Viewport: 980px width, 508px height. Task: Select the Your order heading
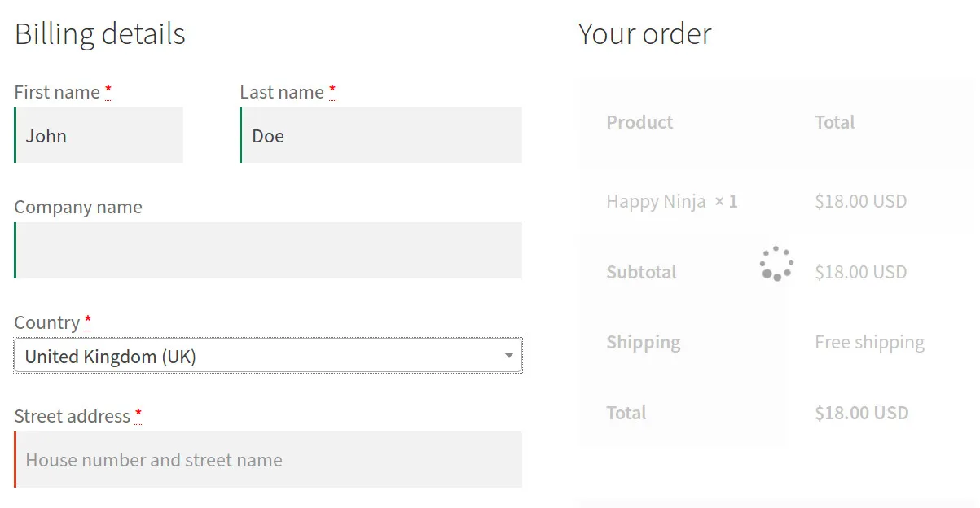click(x=644, y=33)
